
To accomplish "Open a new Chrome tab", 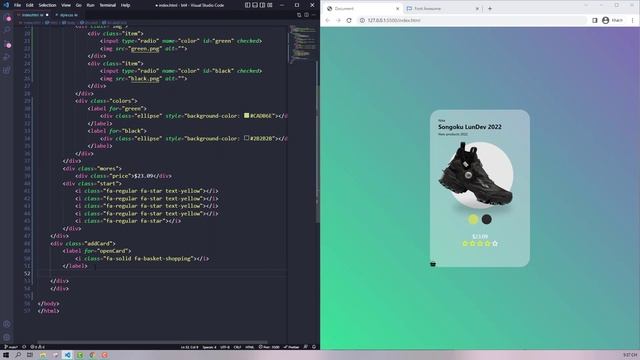I will point(490,8).
